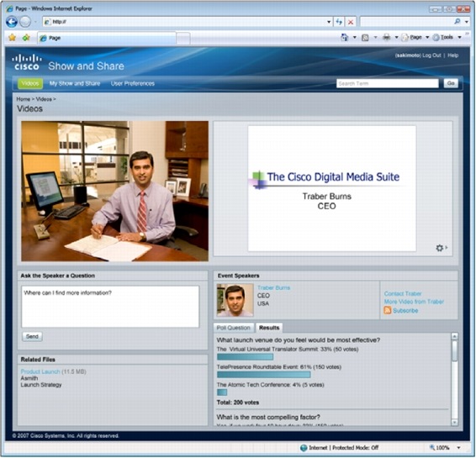Click the red Stop loading icon
This screenshot has height=458, width=476.
click(x=351, y=22)
